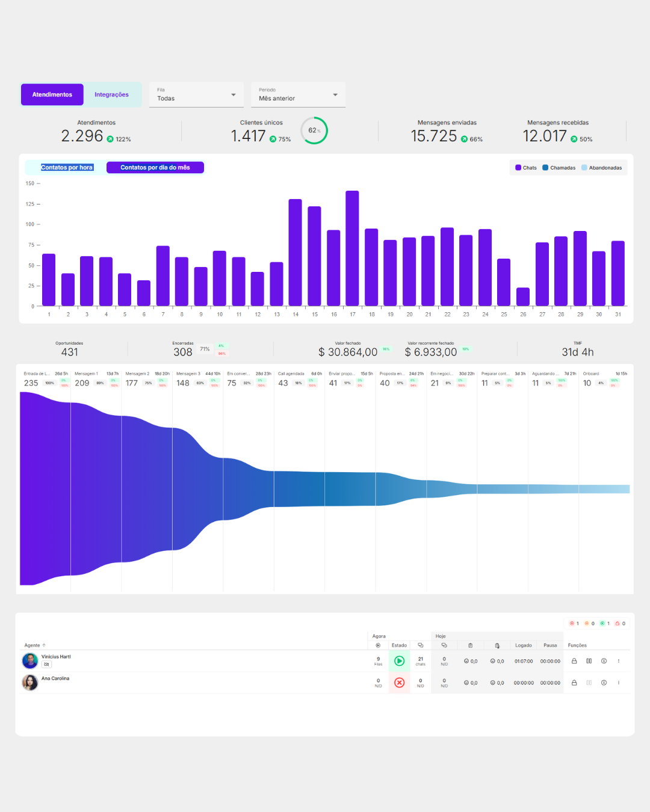Image resolution: width=650 pixels, height=812 pixels.
Task: Toggle the Chats series in the chart legend
Action: (x=526, y=168)
